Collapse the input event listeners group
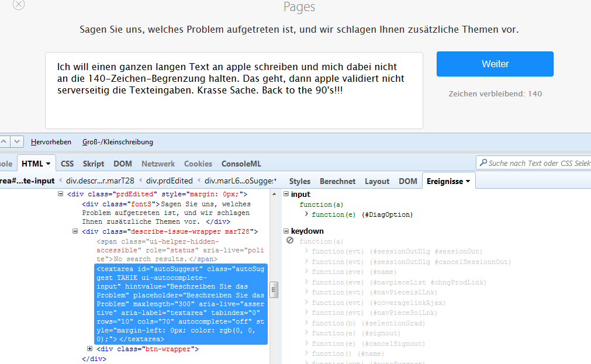The width and height of the screenshot is (591, 364). tap(286, 194)
